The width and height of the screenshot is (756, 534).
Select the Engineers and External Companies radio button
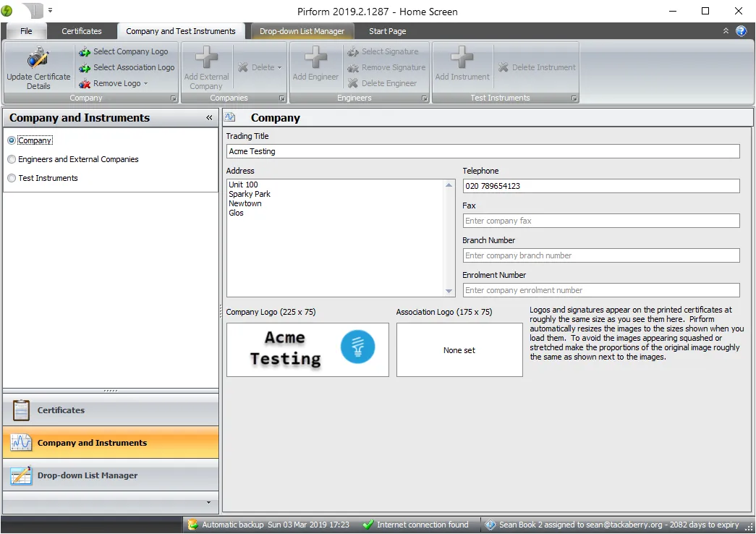(x=12, y=159)
